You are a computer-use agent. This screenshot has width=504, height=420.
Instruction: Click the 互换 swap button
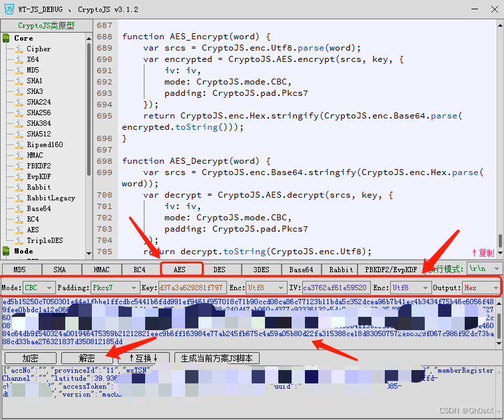pos(143,358)
